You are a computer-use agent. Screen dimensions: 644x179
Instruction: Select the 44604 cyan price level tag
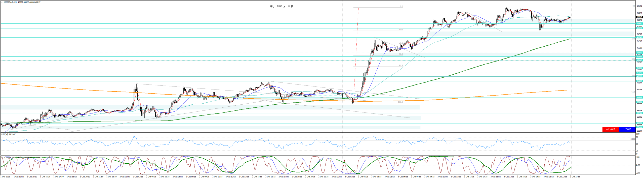click(639, 123)
